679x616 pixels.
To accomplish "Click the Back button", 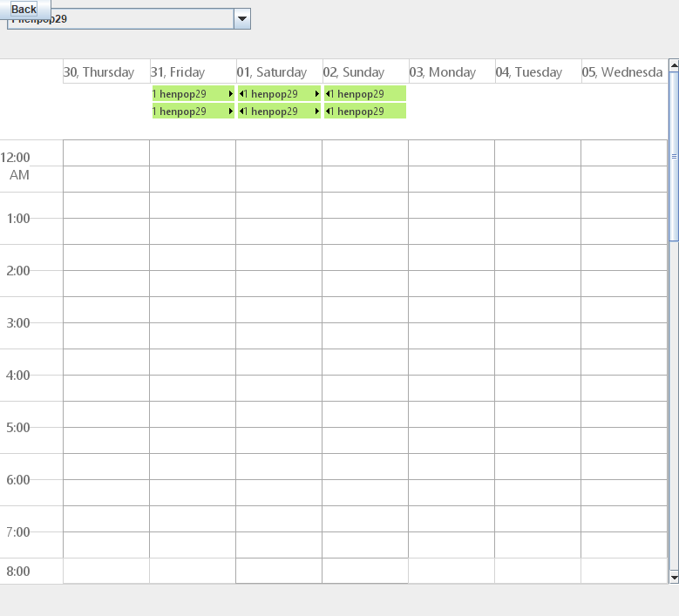I will point(24,9).
